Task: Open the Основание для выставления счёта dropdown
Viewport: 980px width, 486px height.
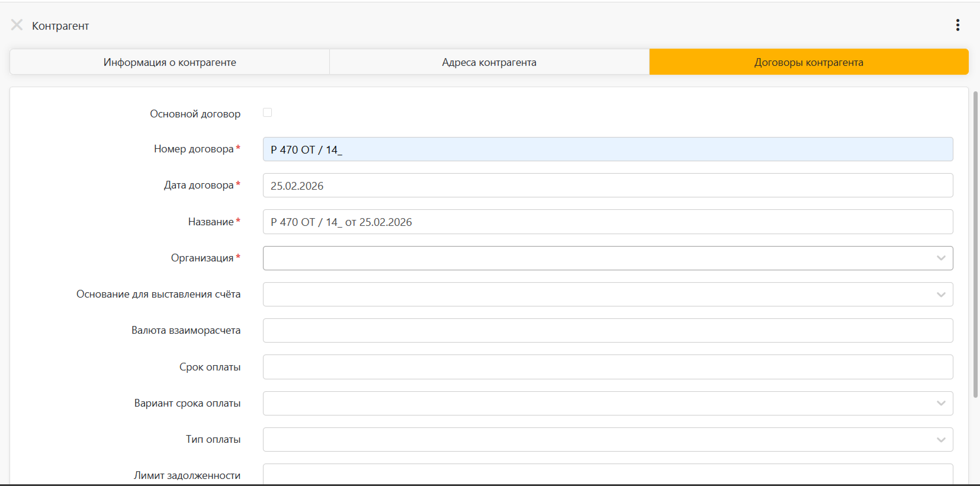Action: 598,295
